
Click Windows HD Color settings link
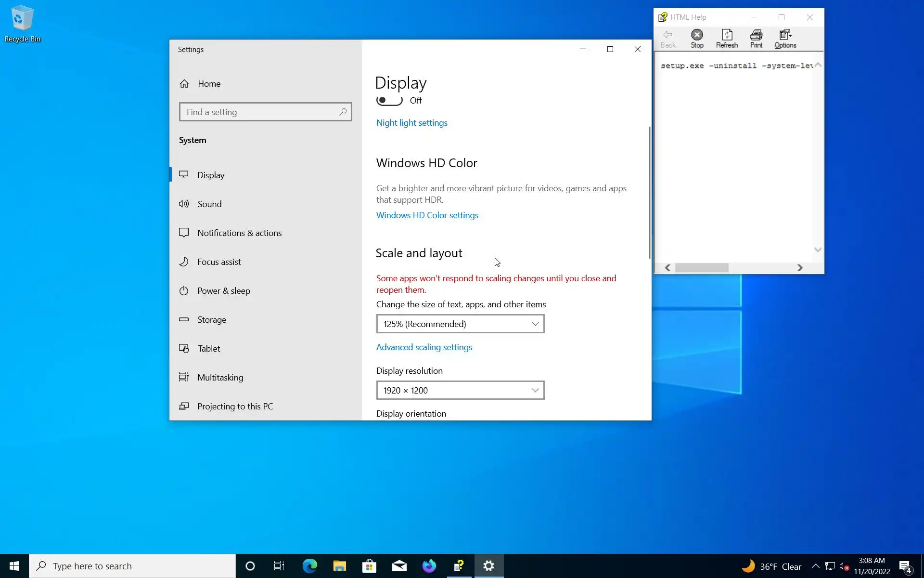[427, 215]
